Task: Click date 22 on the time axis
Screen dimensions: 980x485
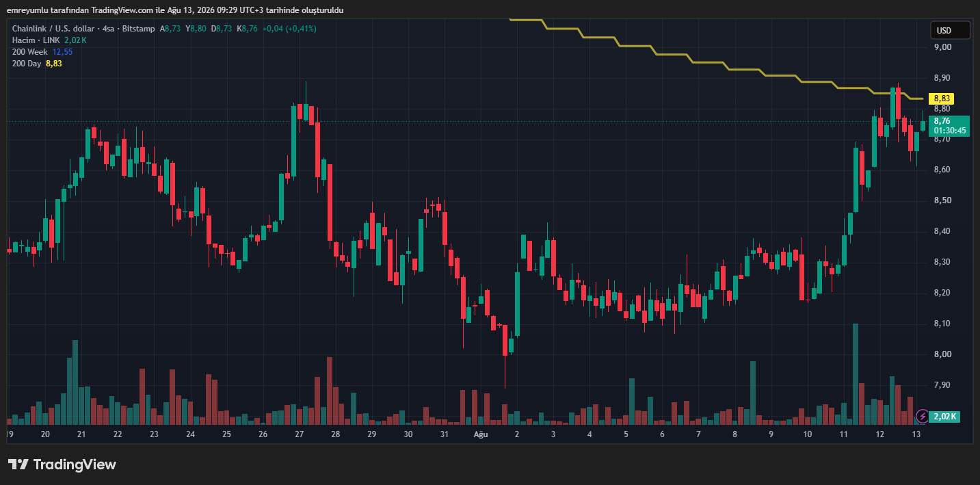Action: (118, 434)
